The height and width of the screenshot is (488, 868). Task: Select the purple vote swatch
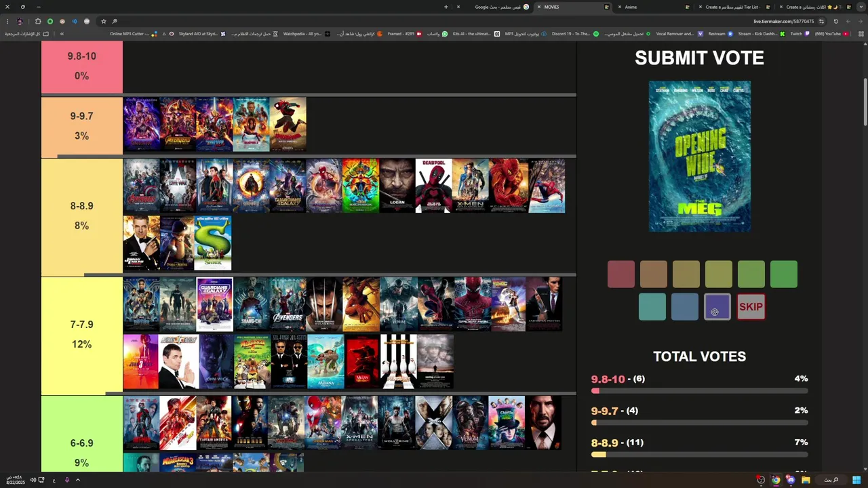[x=717, y=307]
